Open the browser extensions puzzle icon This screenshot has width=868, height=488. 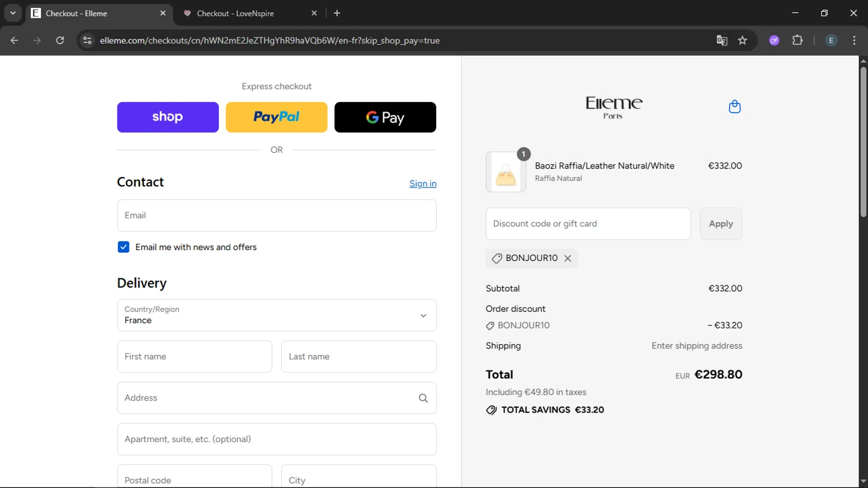point(797,41)
